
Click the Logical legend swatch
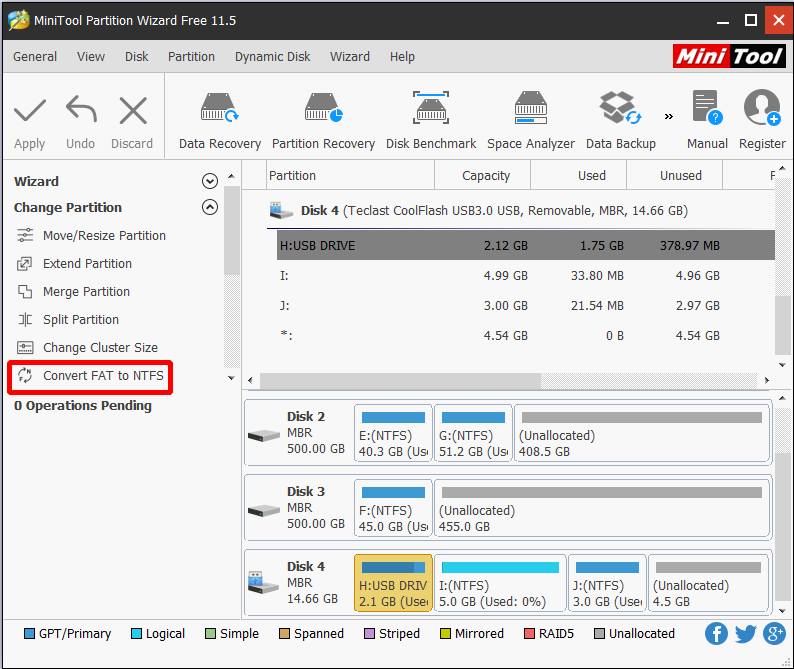pos(136,634)
